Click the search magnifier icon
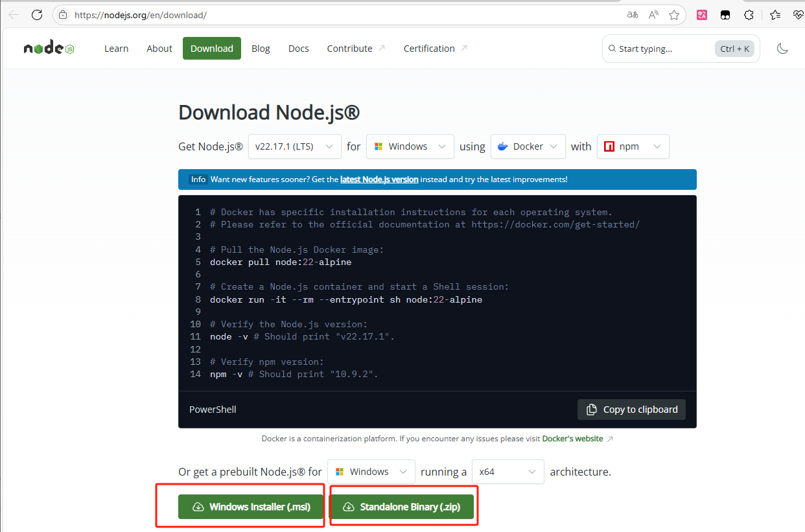The width and height of the screenshot is (805, 532). (x=612, y=49)
